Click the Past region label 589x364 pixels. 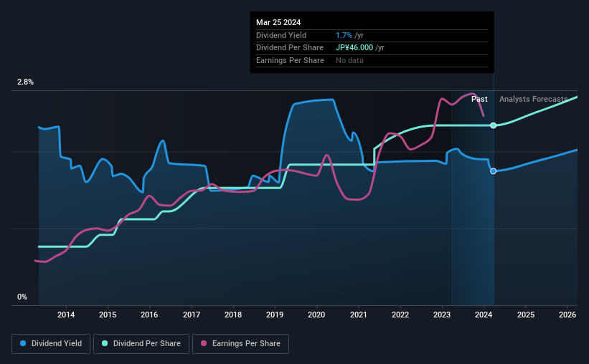pyautogui.click(x=479, y=99)
